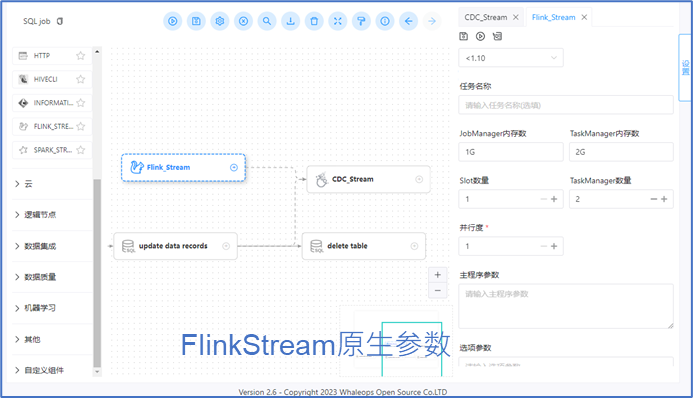Switch to the CDC_Stream tab
This screenshot has width=693, height=398.
point(486,17)
